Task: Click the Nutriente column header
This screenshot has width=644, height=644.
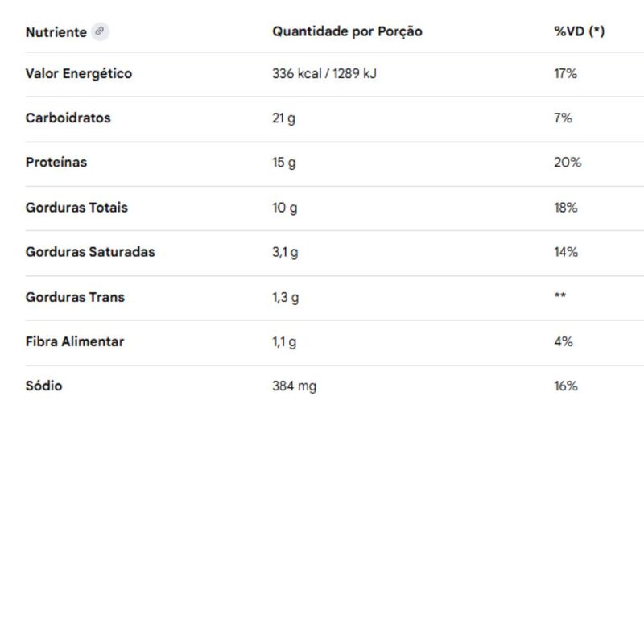Action: (x=56, y=32)
